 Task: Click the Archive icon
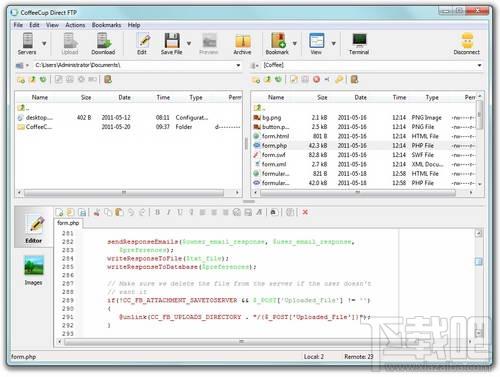point(242,44)
